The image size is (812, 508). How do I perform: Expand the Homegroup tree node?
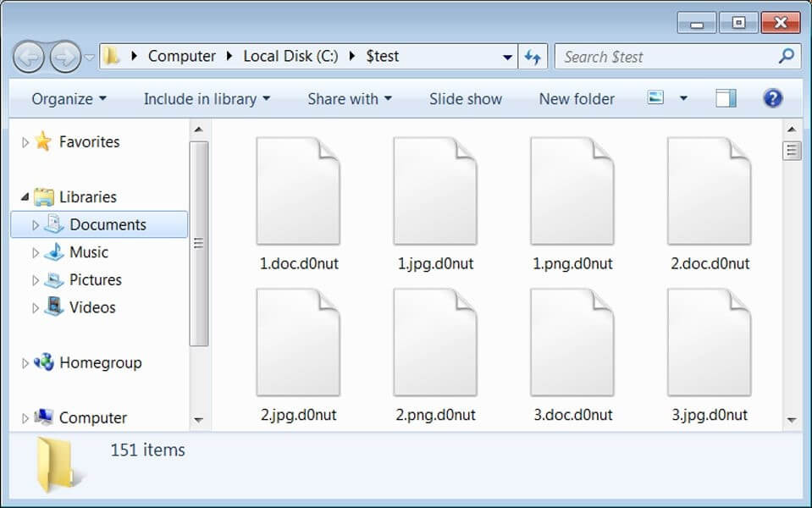[x=25, y=363]
